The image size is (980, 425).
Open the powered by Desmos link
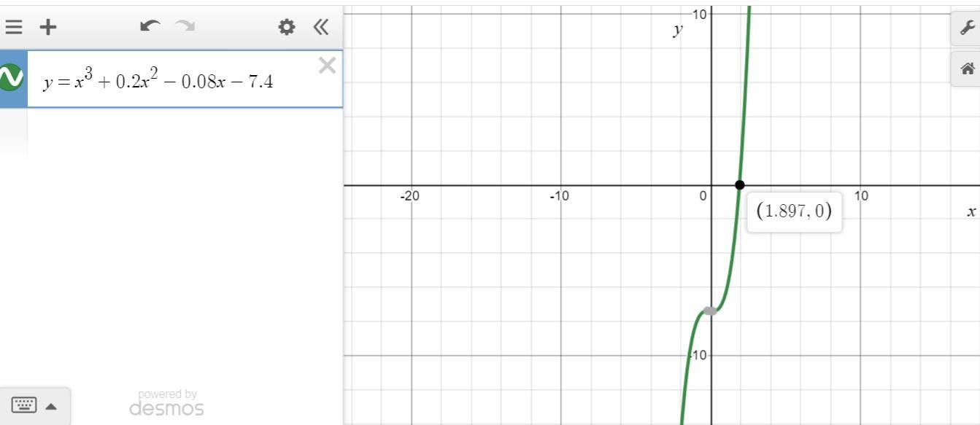point(166,402)
